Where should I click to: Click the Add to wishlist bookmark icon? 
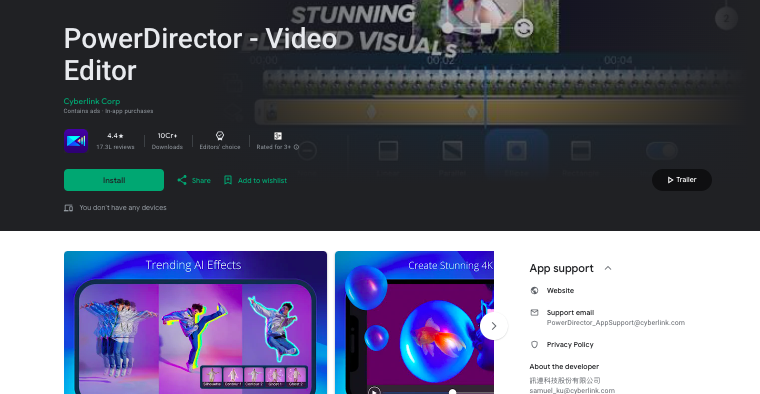point(228,180)
